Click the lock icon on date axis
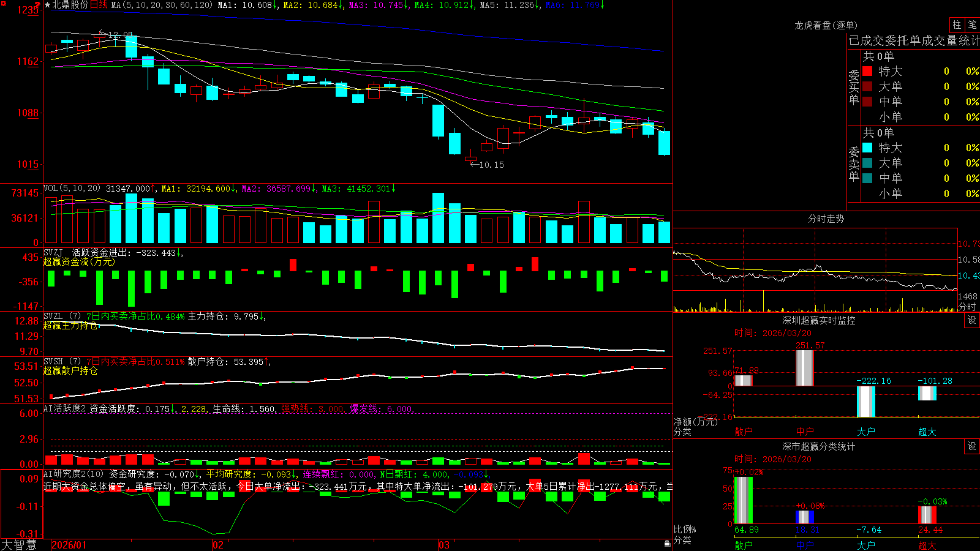Viewport: 980px width, 551px height. 667,543
